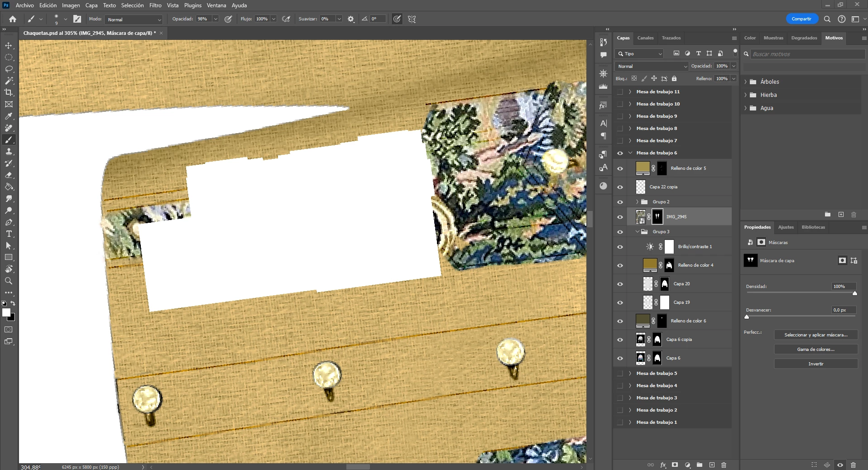Select the Eraser tool
Viewport: 868px width, 470px height.
(x=9, y=175)
